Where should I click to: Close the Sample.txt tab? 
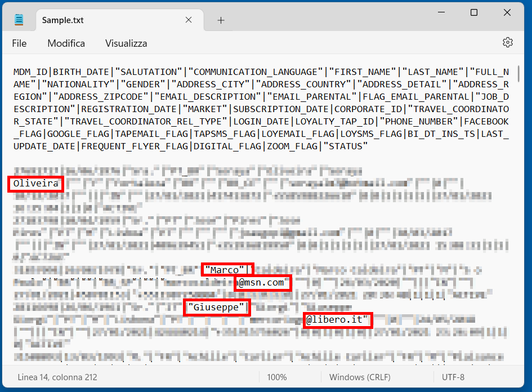tap(189, 20)
